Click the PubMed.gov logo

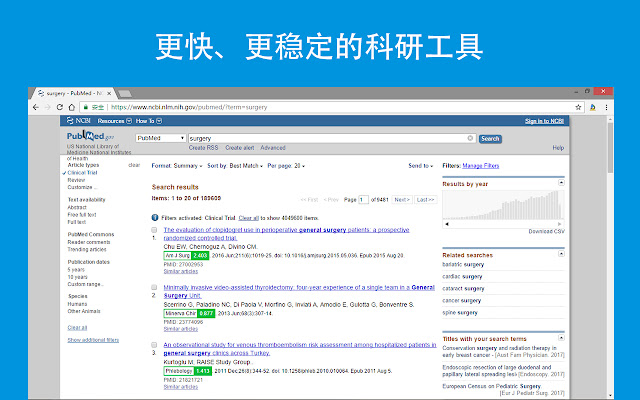[x=90, y=136]
